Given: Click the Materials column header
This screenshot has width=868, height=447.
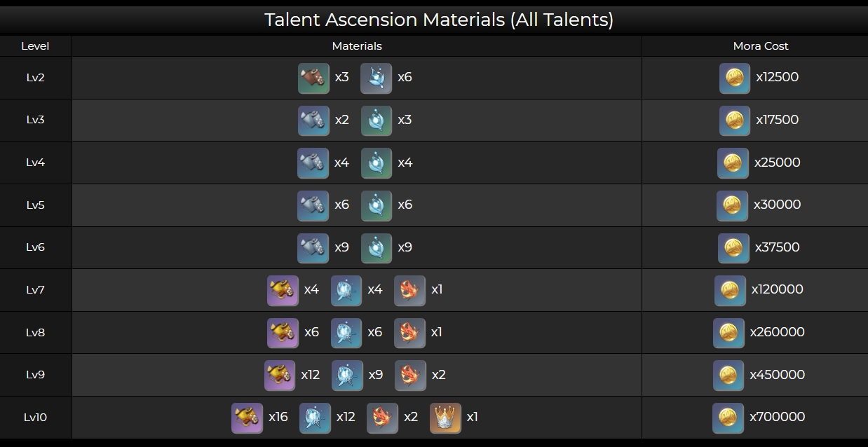Looking at the screenshot, I should 357,46.
